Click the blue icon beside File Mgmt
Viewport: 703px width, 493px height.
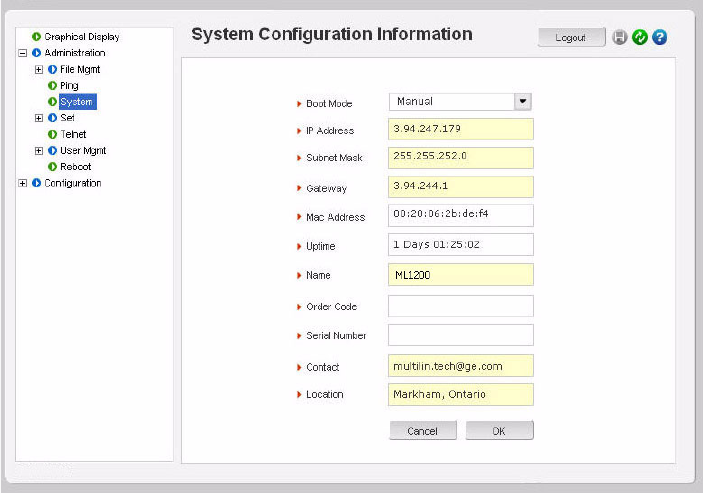pos(52,69)
